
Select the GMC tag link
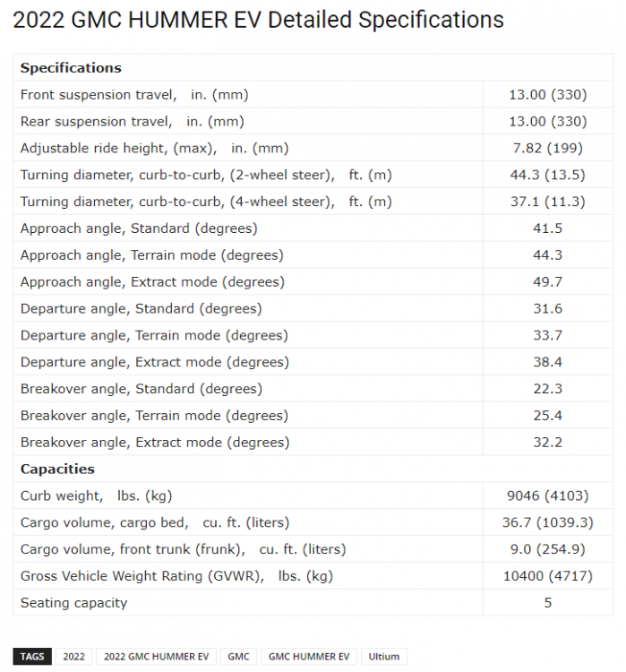coord(238,656)
